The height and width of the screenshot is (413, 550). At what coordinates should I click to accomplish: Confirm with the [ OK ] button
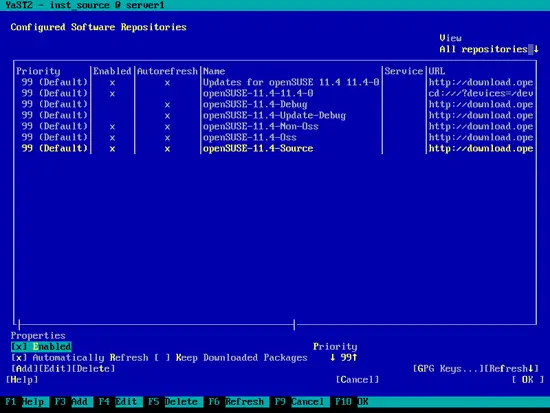coord(528,380)
